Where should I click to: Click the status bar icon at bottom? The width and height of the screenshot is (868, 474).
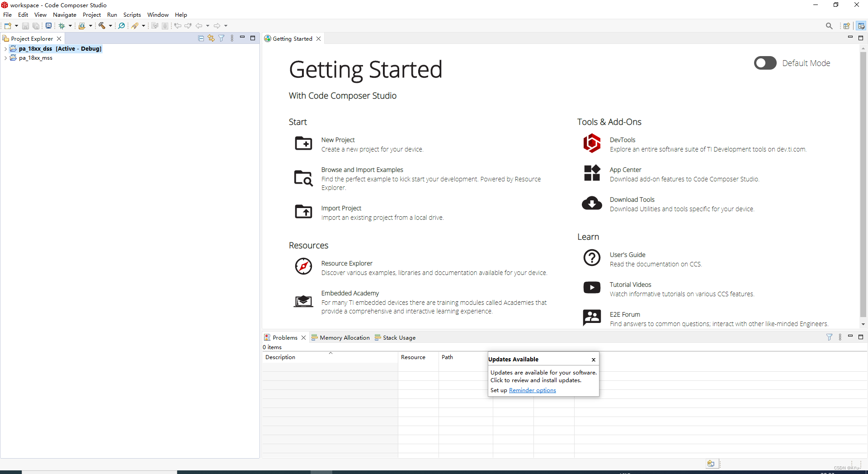[x=711, y=464]
